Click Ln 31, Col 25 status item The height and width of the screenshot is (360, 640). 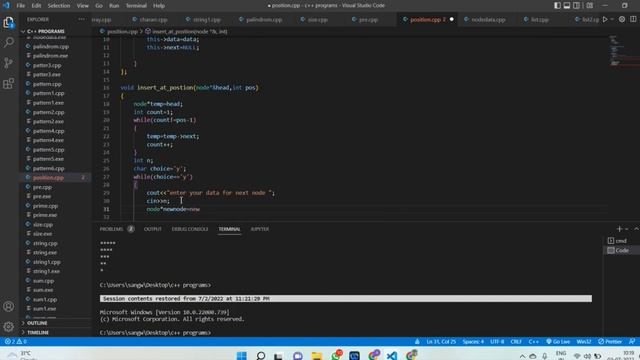point(441,342)
